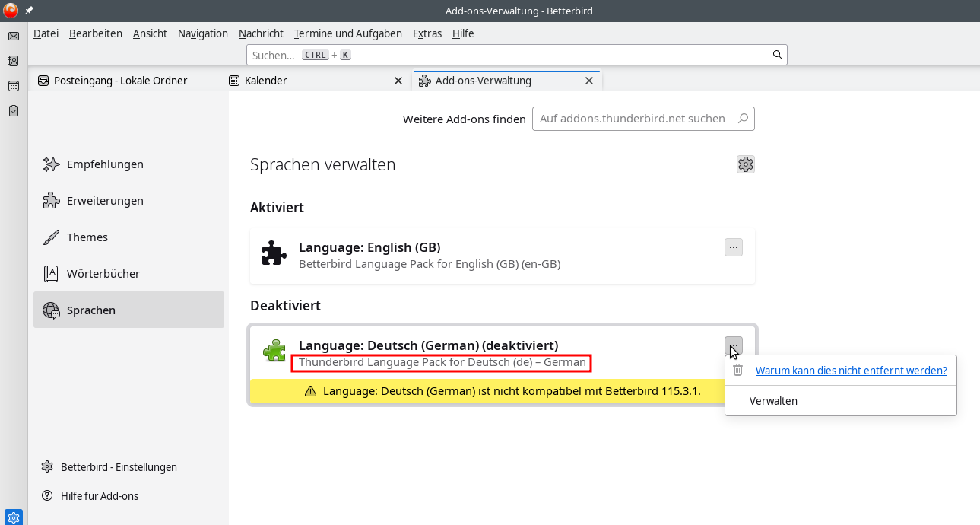Click the 'Sprachen verwalten' heading
The height and width of the screenshot is (525, 980).
tap(322, 164)
